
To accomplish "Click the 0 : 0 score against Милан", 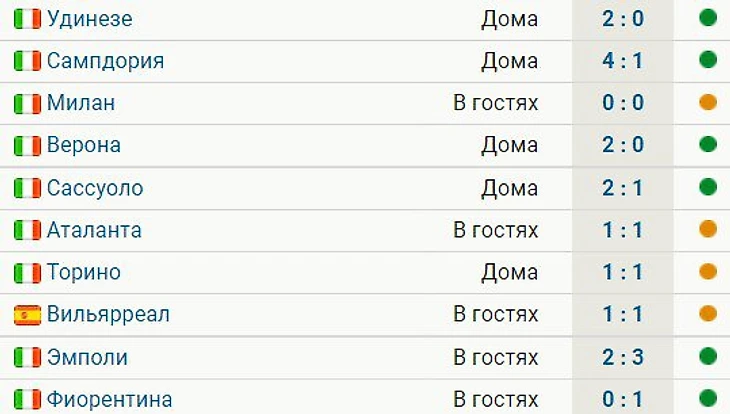I will (623, 103).
